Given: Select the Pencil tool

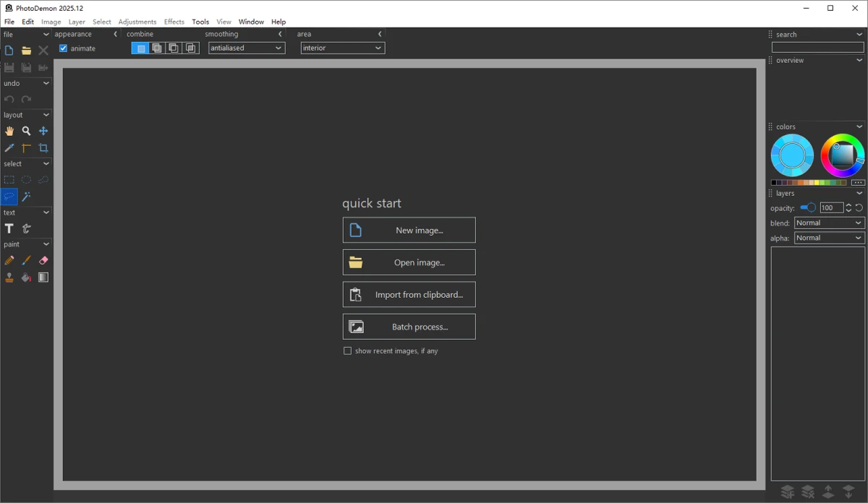Looking at the screenshot, I should (9, 260).
